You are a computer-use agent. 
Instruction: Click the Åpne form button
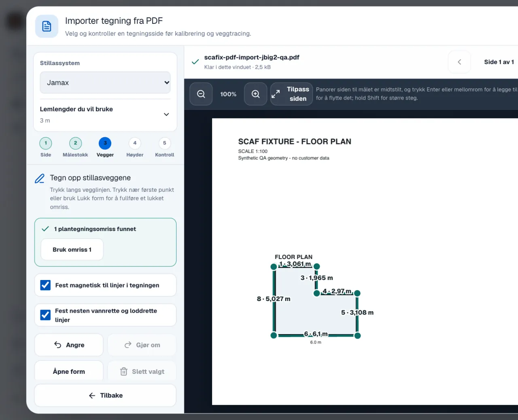tap(69, 371)
